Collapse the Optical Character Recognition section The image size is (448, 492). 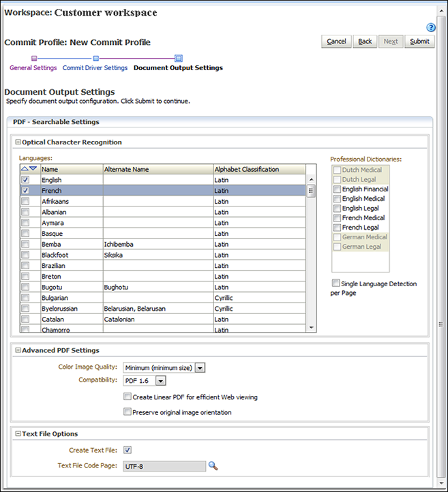point(18,142)
